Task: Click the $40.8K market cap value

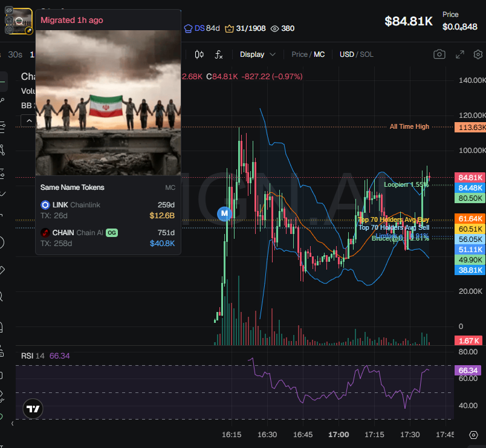Action: pyautogui.click(x=162, y=244)
